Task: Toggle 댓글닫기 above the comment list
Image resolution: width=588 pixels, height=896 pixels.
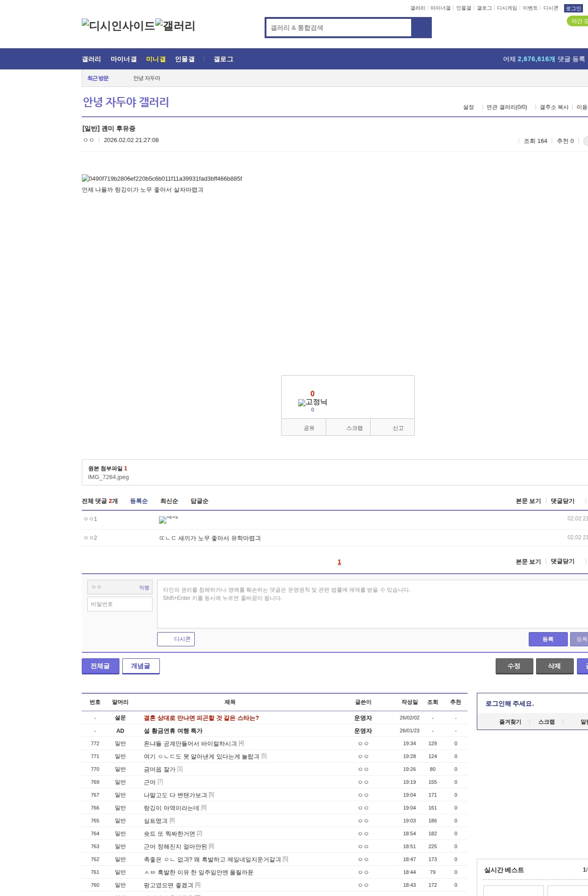Action: tap(562, 501)
